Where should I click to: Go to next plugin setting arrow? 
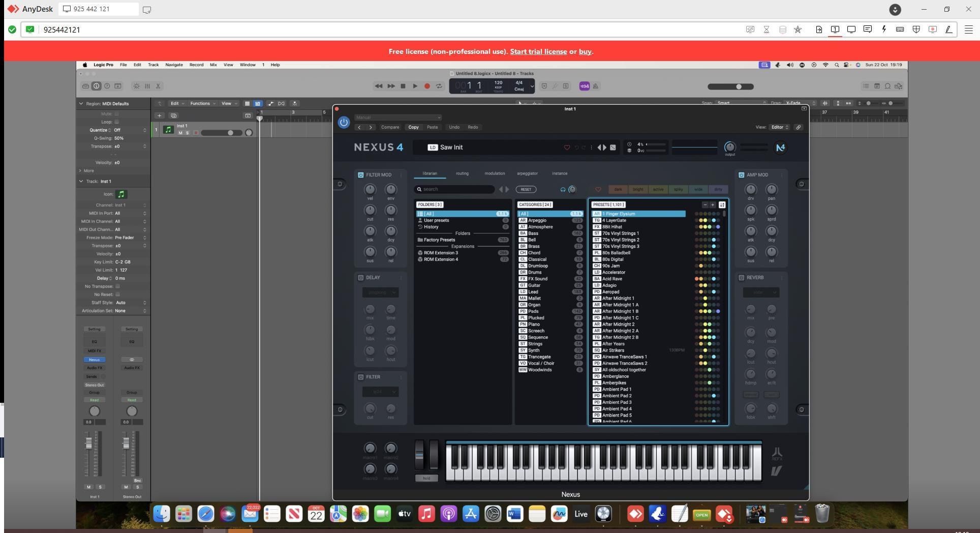[371, 127]
